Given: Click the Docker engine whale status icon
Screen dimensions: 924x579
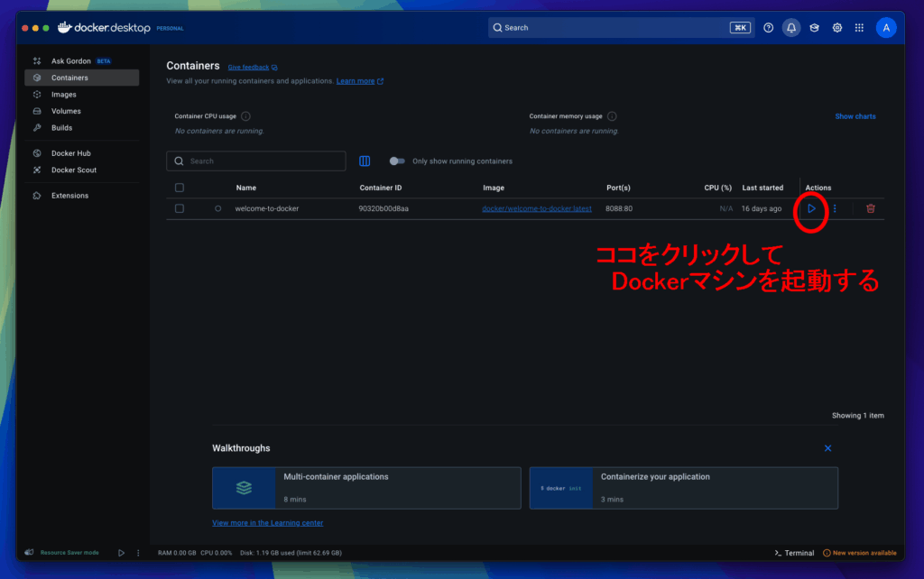Looking at the screenshot, I should [29, 553].
